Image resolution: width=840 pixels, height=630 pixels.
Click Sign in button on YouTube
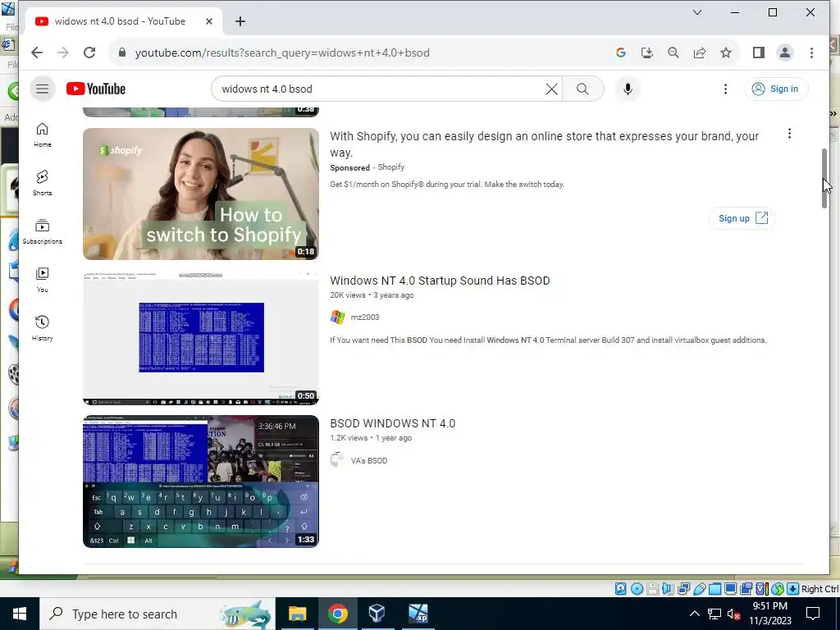coord(776,89)
